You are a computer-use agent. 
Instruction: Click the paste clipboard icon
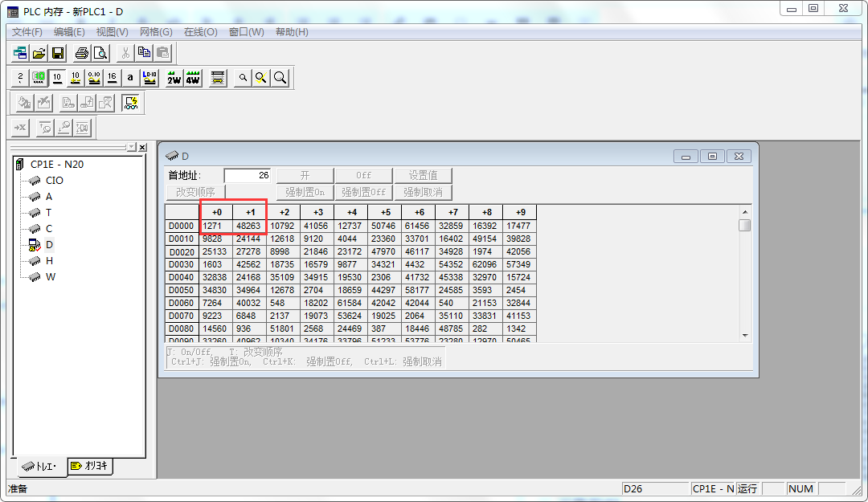tap(162, 53)
